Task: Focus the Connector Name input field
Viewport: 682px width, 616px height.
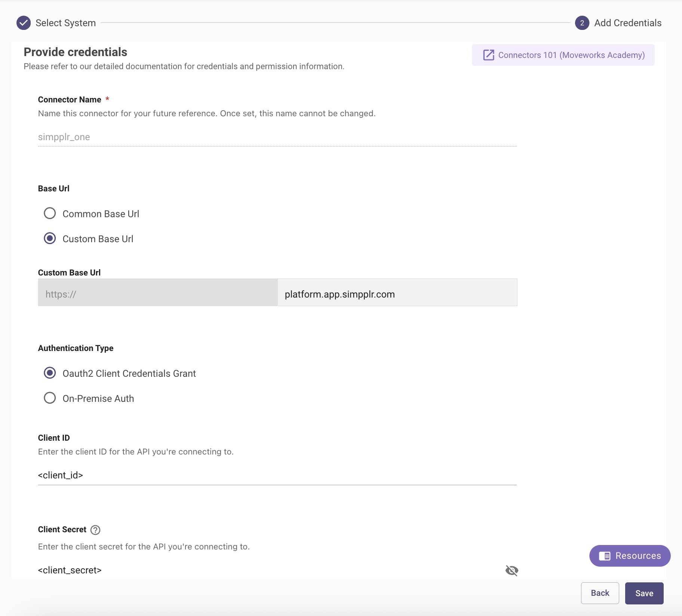Action: [277, 137]
